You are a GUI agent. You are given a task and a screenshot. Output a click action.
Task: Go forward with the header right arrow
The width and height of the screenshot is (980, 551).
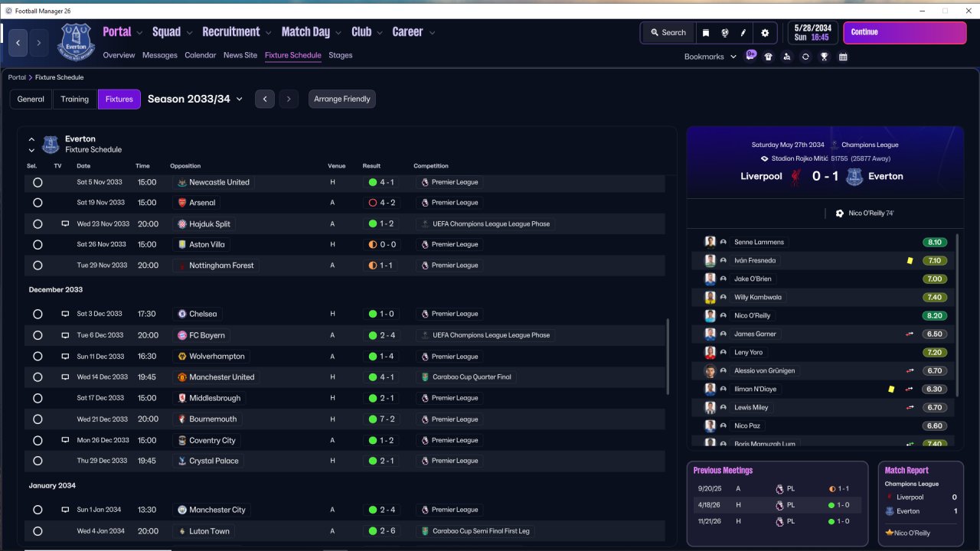point(38,43)
